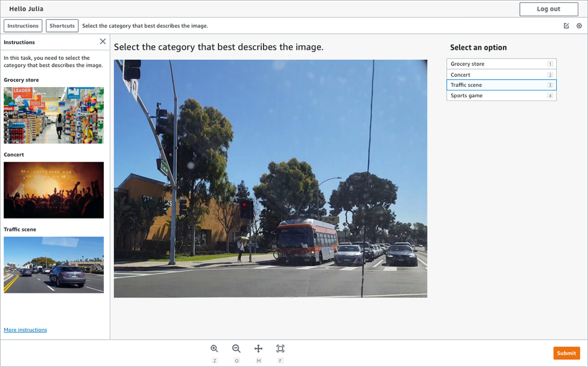Close the Instructions panel
This screenshot has width=588, height=367.
(x=103, y=42)
